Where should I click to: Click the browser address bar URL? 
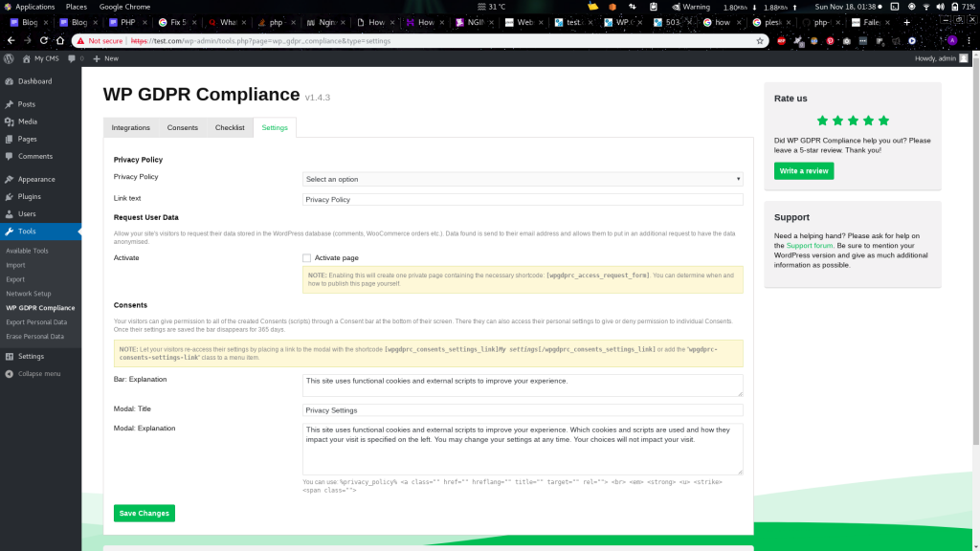coord(260,41)
